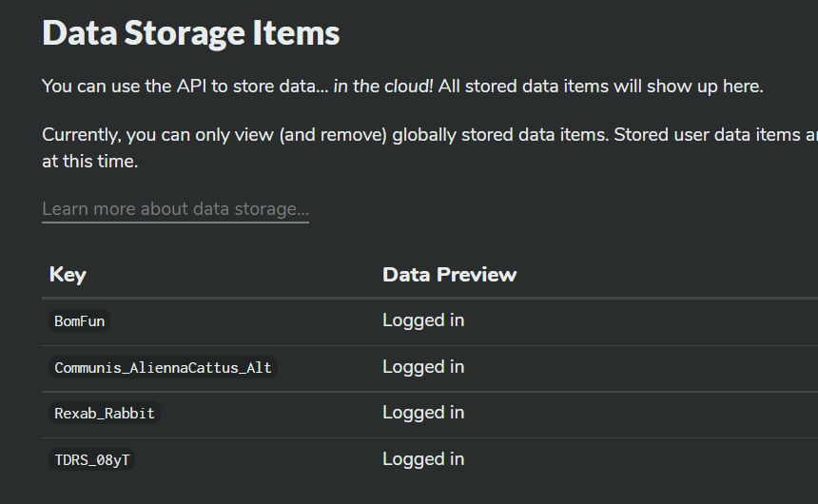
Task: Click the data preview for Communis_AliennaCattus_Alt
Action: (423, 367)
